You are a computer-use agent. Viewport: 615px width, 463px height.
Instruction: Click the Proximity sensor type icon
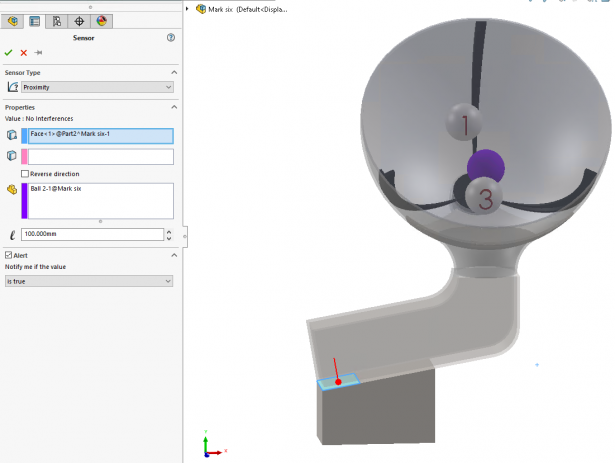pos(13,87)
